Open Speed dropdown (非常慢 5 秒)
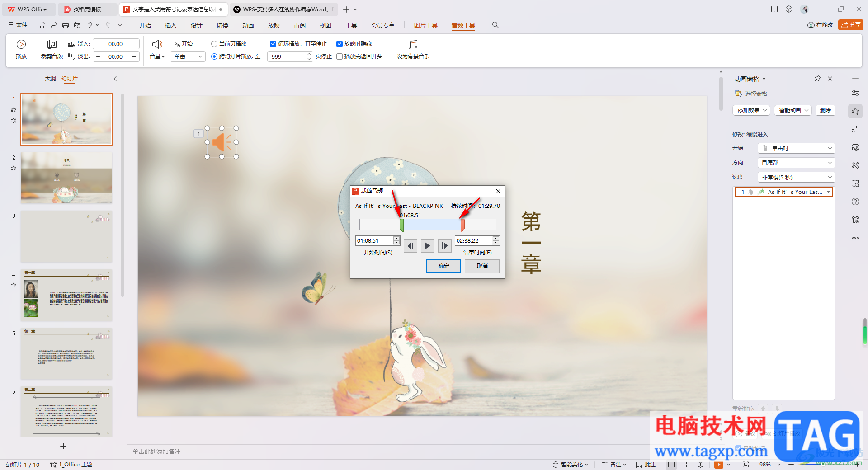 click(x=796, y=177)
